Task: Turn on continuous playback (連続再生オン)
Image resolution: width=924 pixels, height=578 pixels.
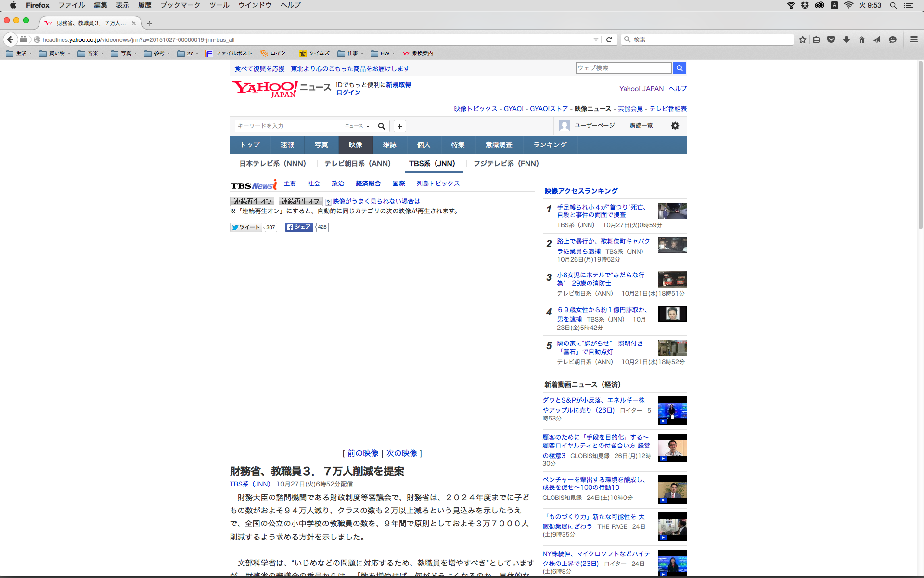Action: [253, 201]
